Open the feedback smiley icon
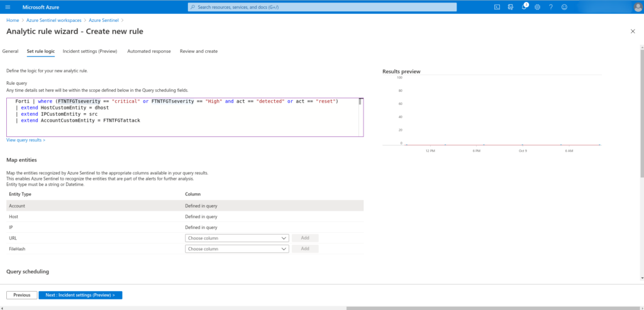 [564, 7]
